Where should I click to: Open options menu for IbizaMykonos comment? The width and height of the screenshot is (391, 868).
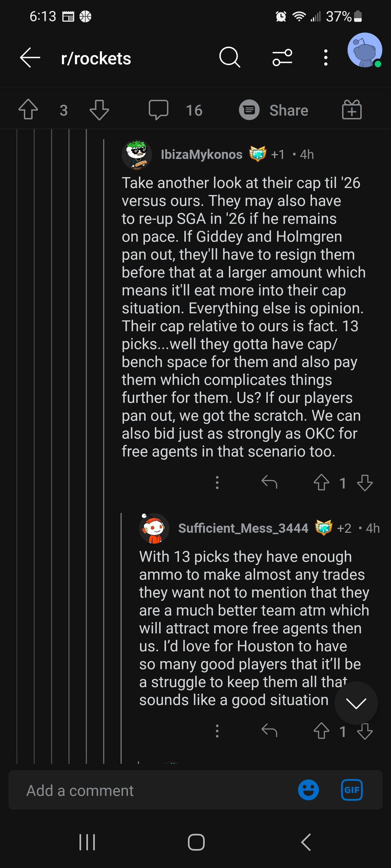point(217,483)
